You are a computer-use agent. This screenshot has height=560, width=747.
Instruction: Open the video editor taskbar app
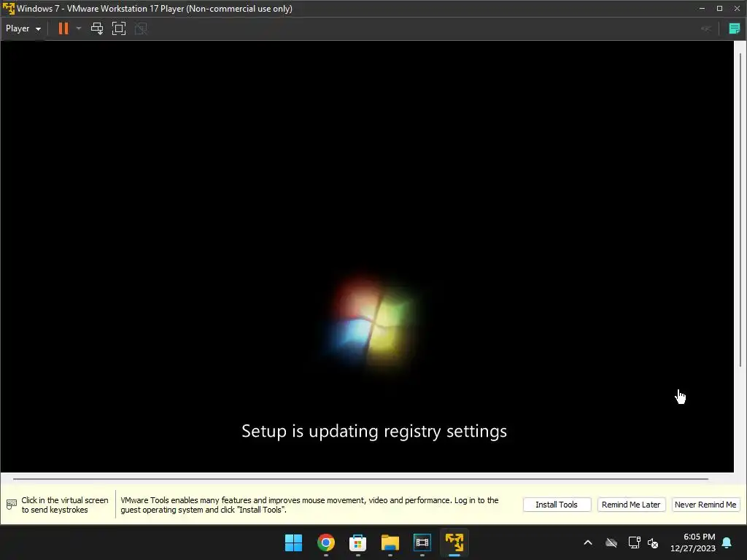click(422, 542)
